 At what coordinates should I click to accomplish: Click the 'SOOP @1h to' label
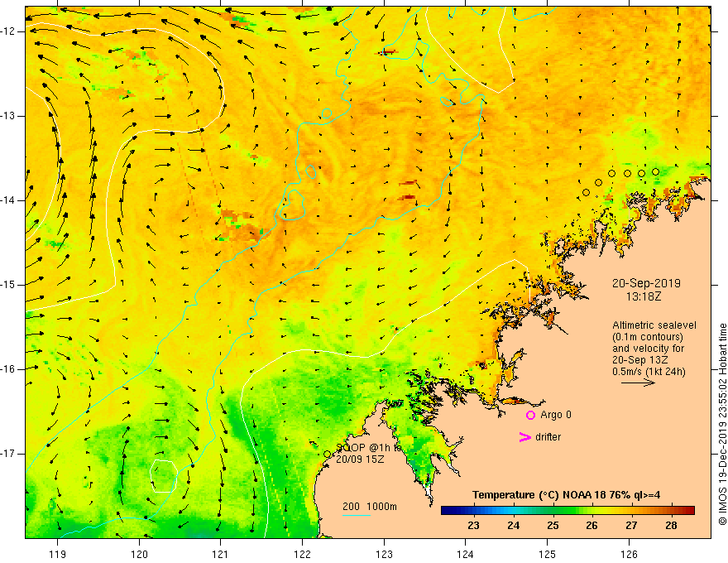click(x=368, y=448)
